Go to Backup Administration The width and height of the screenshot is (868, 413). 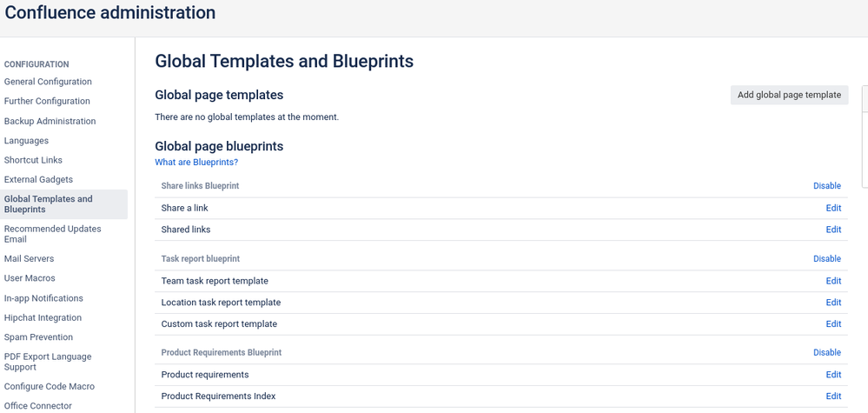(x=50, y=121)
